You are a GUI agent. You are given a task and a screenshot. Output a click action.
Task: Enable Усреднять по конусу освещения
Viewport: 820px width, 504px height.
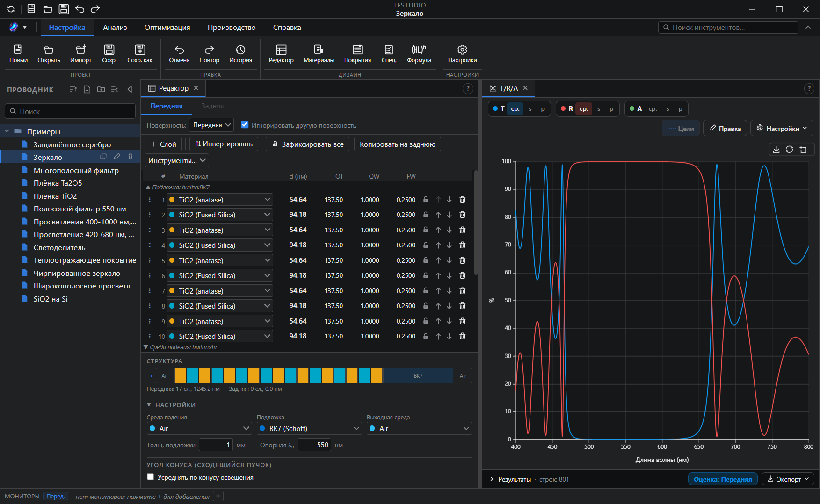pyautogui.click(x=150, y=477)
